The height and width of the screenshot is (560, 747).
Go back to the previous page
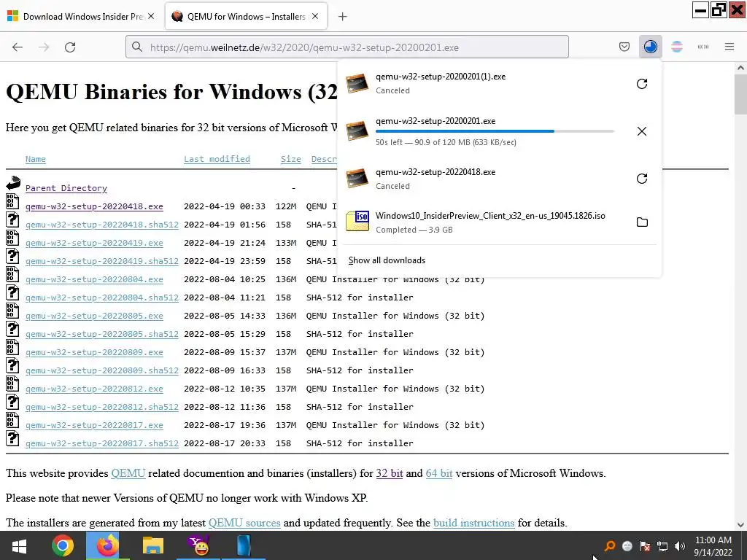(18, 47)
